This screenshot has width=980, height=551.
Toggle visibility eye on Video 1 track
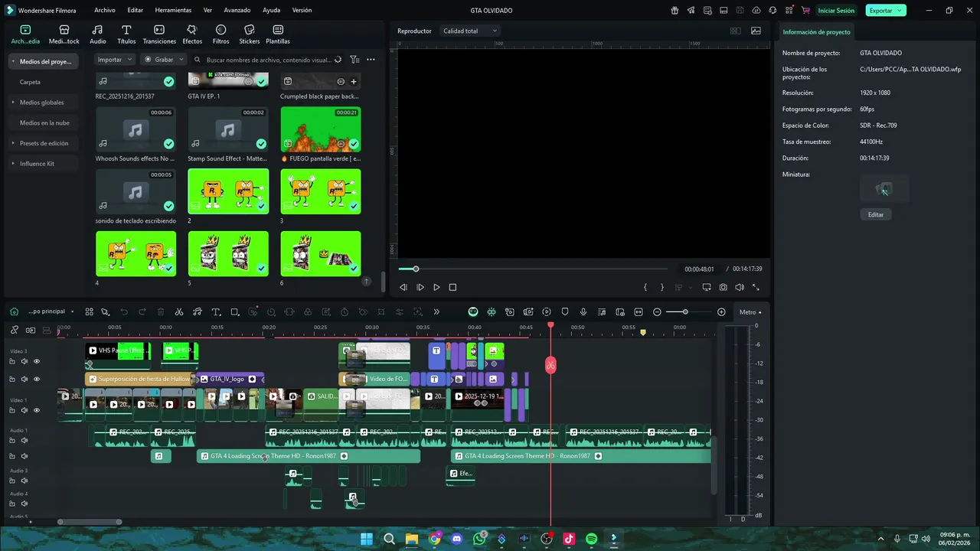coord(37,410)
